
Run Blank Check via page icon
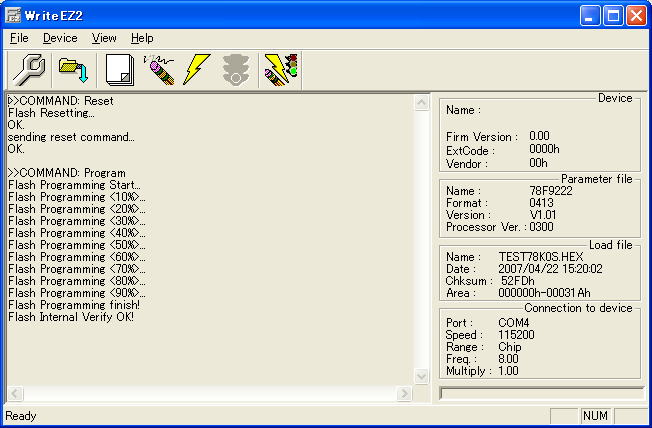tap(120, 69)
